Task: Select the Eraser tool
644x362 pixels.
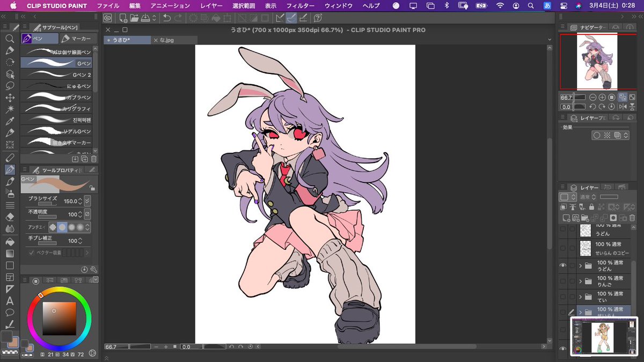Action: coord(10,217)
